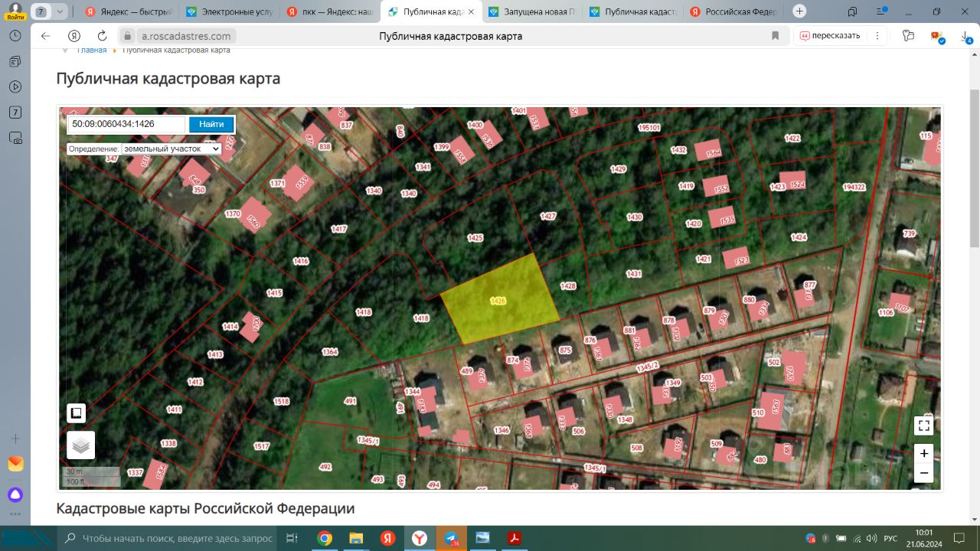Zoom in using the map plus button
This screenshot has width=980, height=551.
coord(924,453)
